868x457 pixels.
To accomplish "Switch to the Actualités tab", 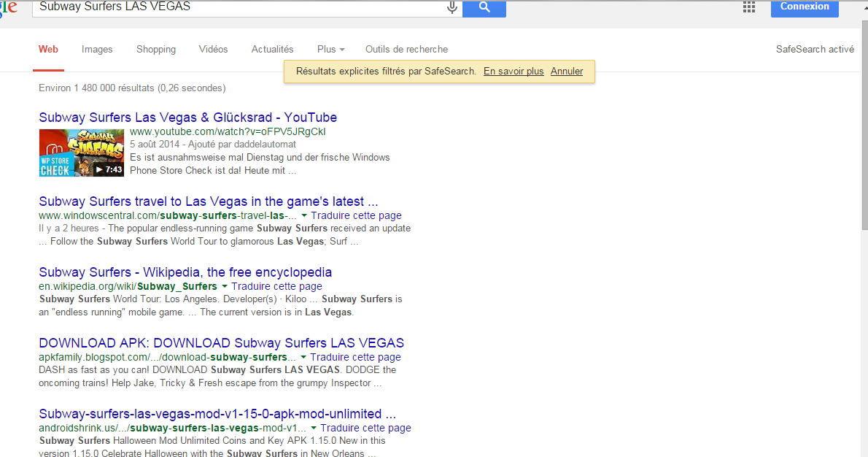I will [272, 50].
